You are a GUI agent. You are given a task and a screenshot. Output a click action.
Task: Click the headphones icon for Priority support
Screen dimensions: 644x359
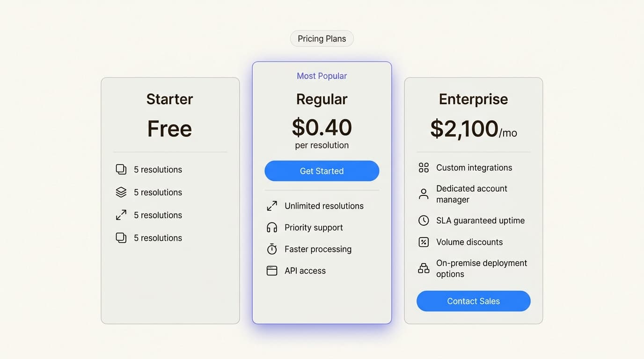click(x=272, y=227)
